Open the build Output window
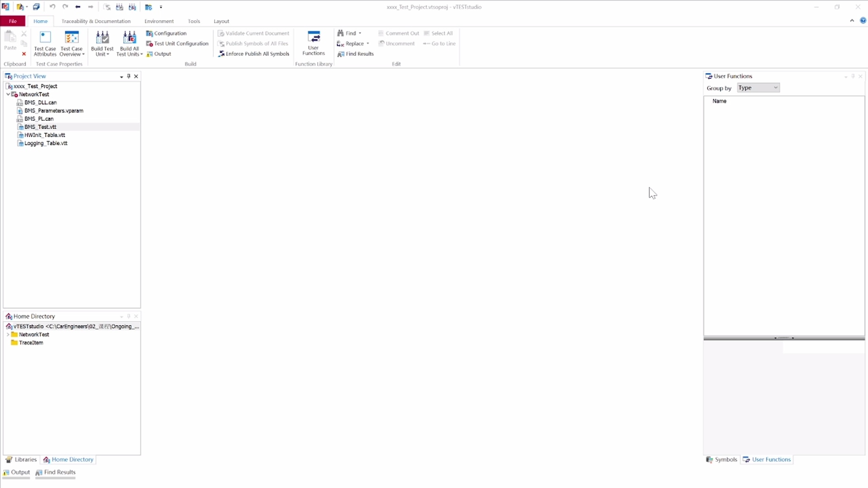The image size is (868, 488). click(159, 54)
